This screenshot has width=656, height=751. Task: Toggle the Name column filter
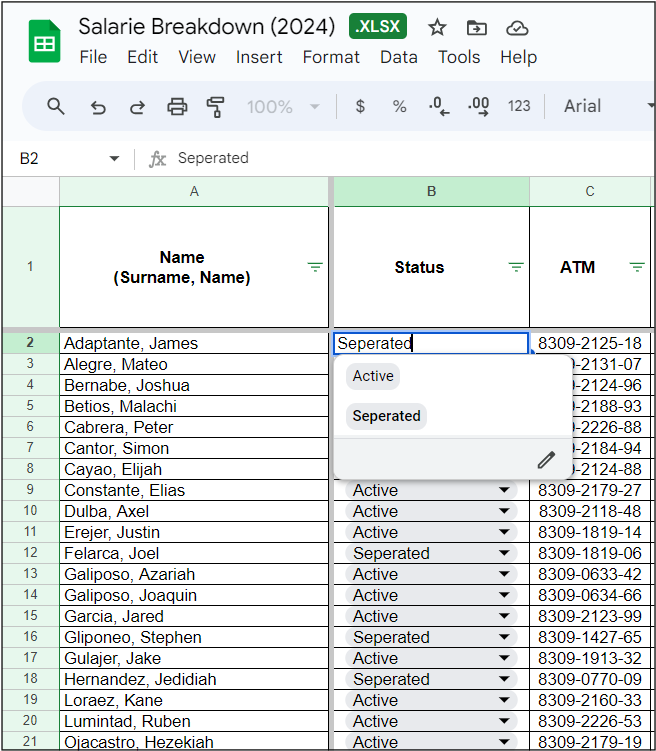[x=315, y=267]
